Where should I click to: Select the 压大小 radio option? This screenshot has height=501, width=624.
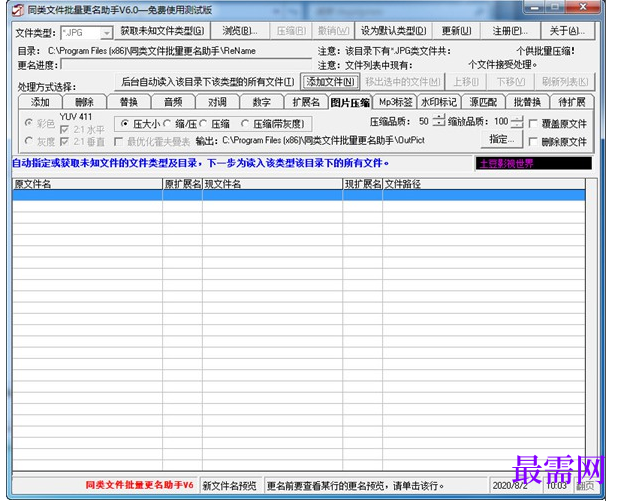[x=125, y=124]
